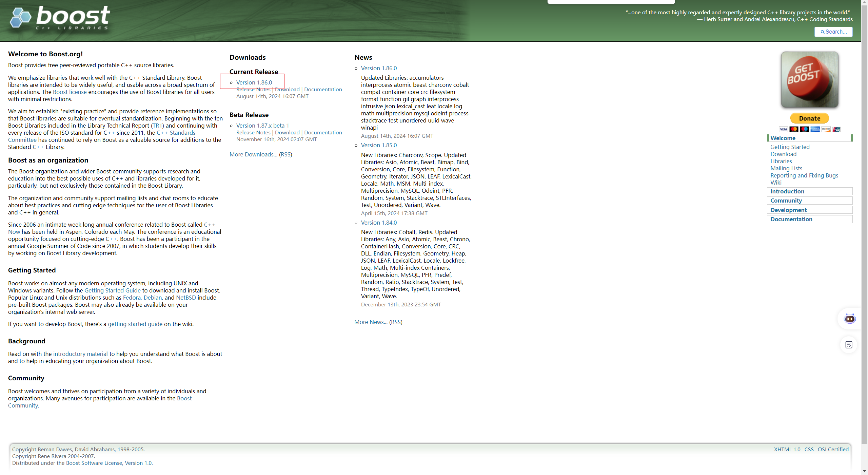Click the scrollbar down arrow

864,471
